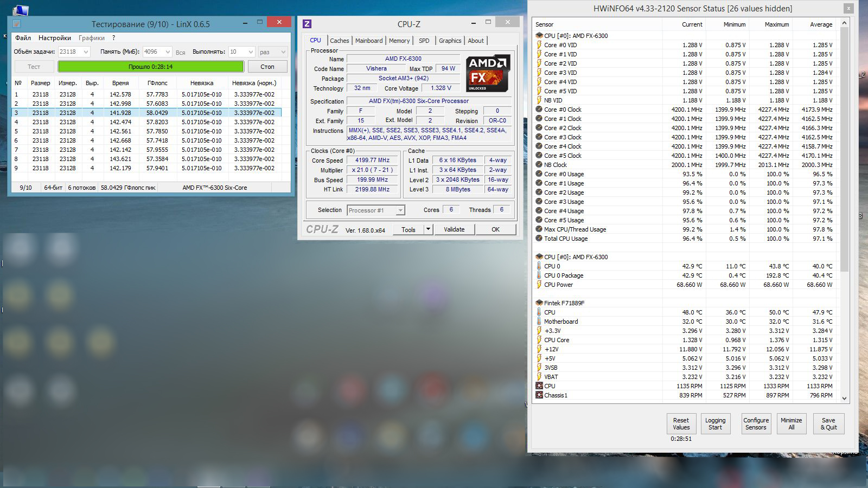Click the Core #5 Usage icon

point(539,220)
